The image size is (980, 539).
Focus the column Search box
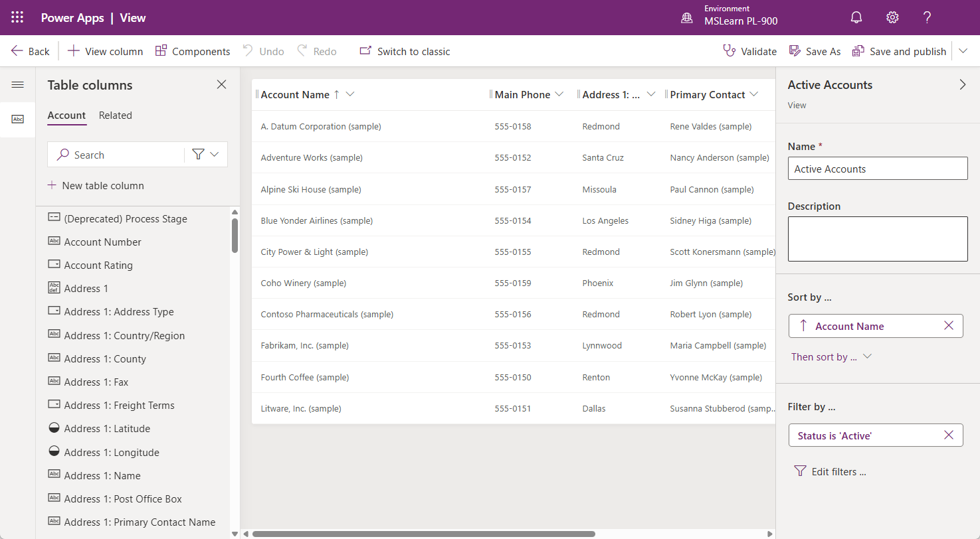[116, 155]
